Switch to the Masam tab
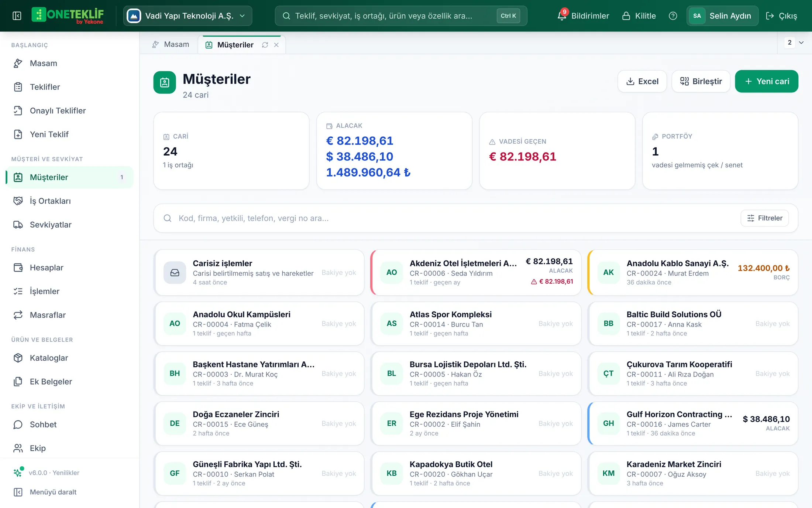This screenshot has height=508, width=812. (170, 44)
